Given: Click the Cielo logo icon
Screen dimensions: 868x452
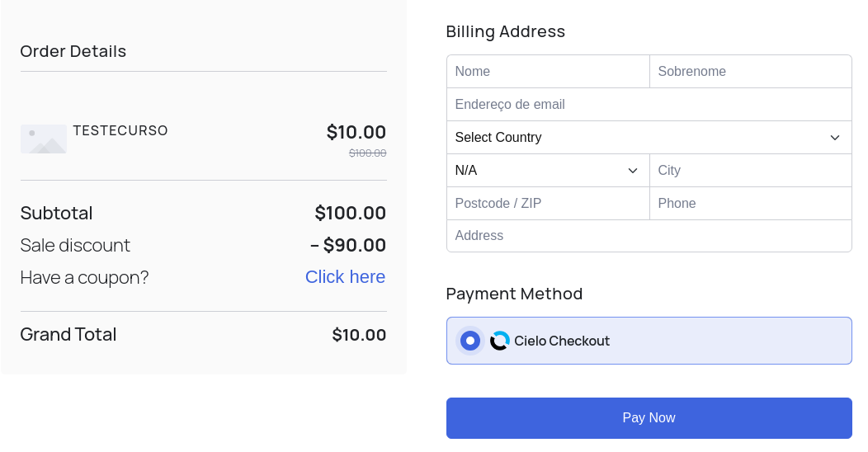Looking at the screenshot, I should (500, 341).
